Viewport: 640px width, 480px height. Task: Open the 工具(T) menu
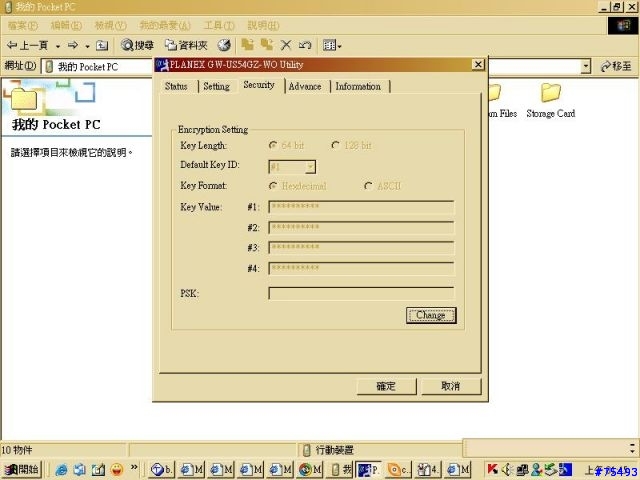click(x=219, y=26)
